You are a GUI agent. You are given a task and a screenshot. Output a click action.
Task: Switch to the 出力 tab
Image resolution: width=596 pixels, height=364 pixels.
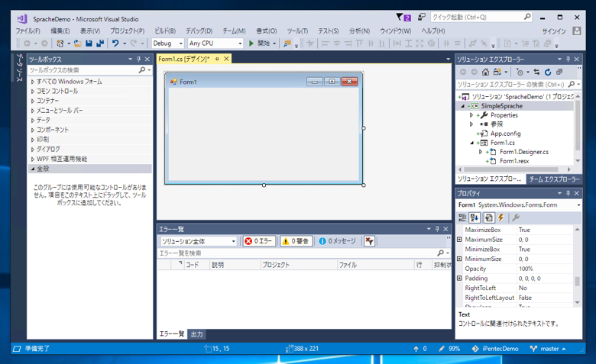pyautogui.click(x=197, y=334)
